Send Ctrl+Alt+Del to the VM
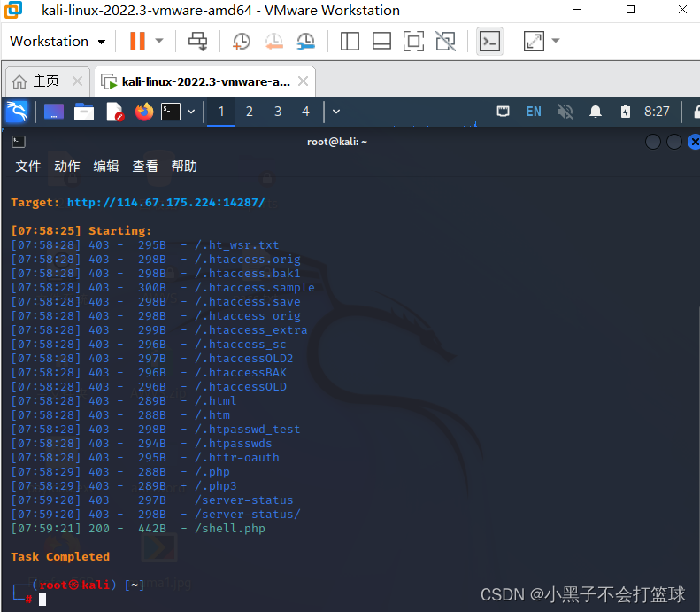Image resolution: width=700 pixels, height=612 pixels. tap(197, 41)
